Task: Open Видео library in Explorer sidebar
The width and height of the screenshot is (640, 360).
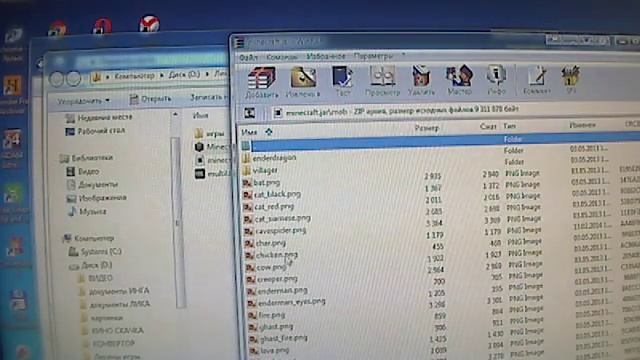Action: coord(83,171)
